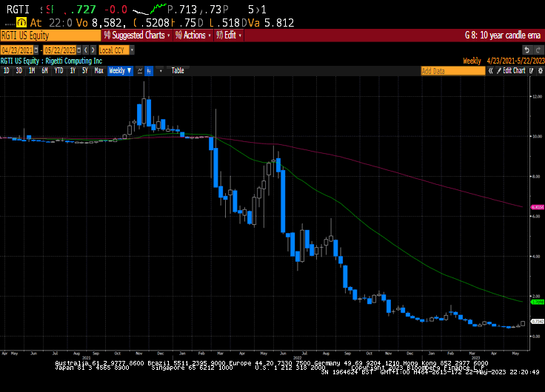Click the 8.00 price axis label
Screen dimensions: 545x392
click(537, 176)
